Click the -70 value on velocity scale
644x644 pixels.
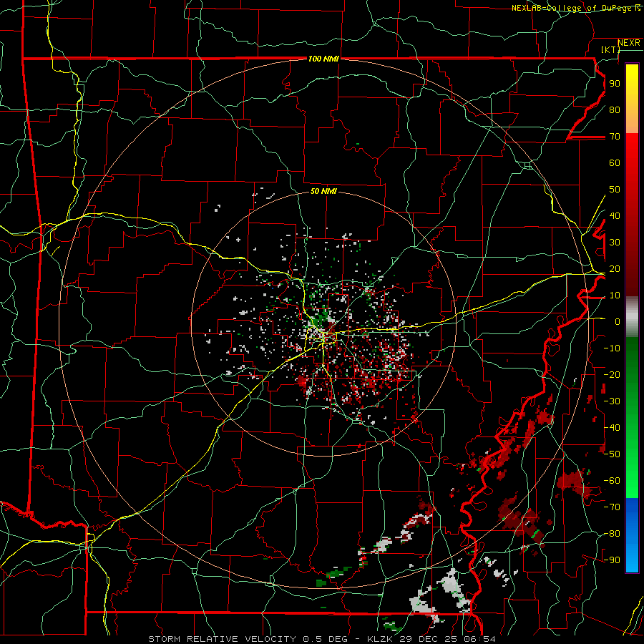[613, 507]
